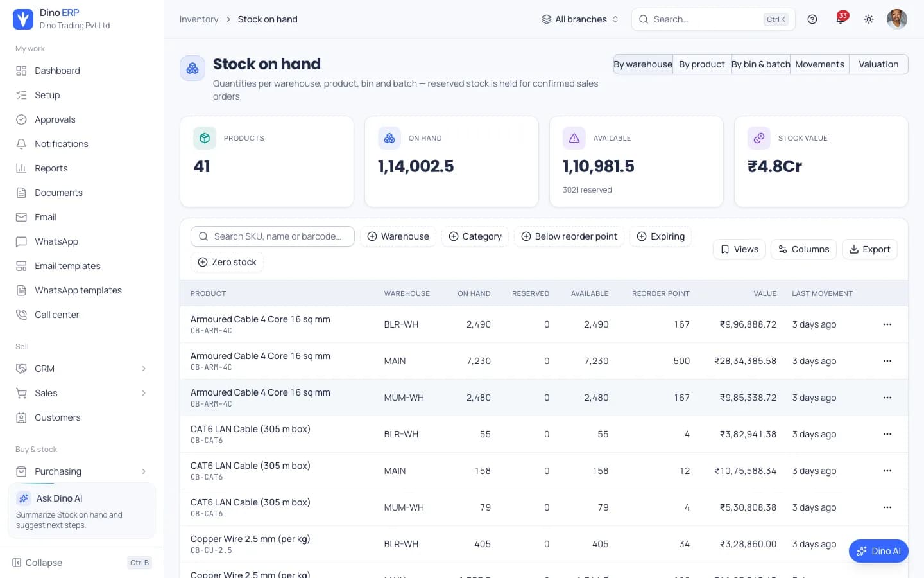Add a Category filter
The image size is (924, 578).
click(x=475, y=236)
